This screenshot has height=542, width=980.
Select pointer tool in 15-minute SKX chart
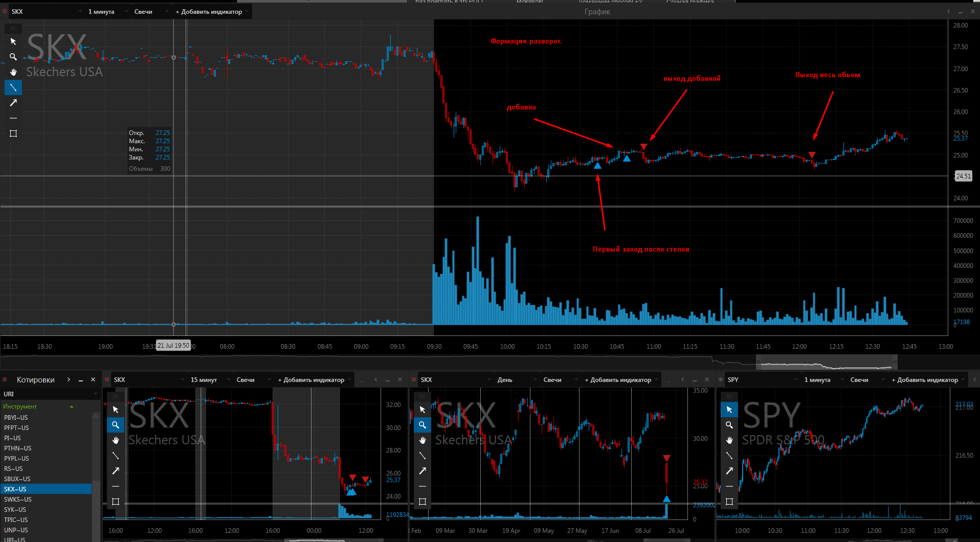tap(116, 410)
